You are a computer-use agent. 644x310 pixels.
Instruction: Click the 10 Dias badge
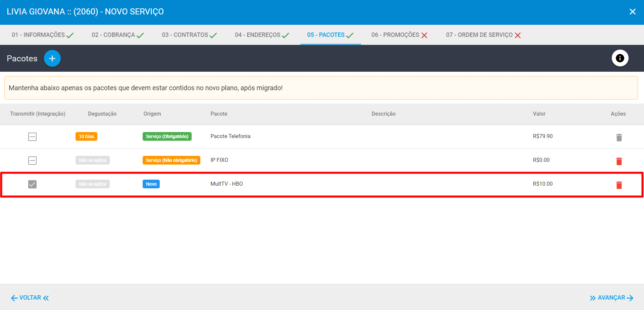tap(86, 136)
